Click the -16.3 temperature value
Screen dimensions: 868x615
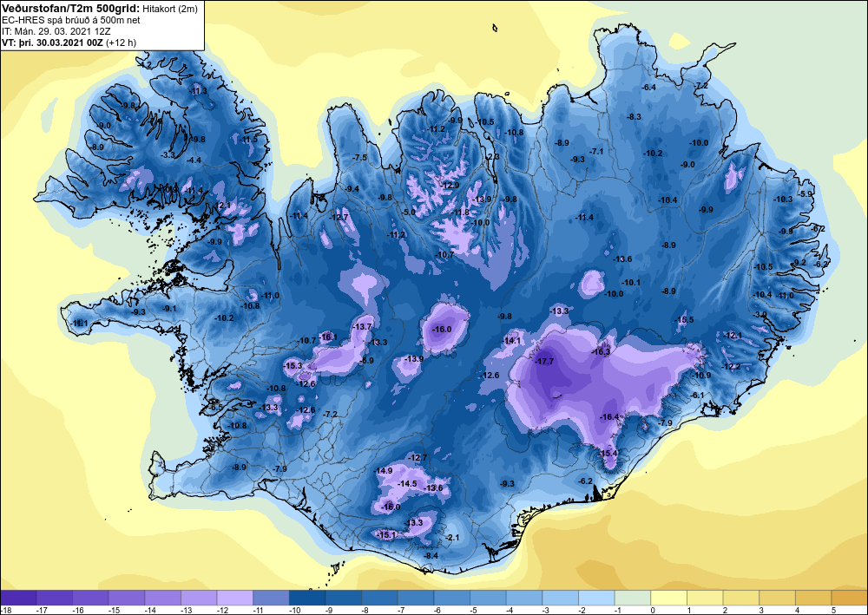point(601,352)
